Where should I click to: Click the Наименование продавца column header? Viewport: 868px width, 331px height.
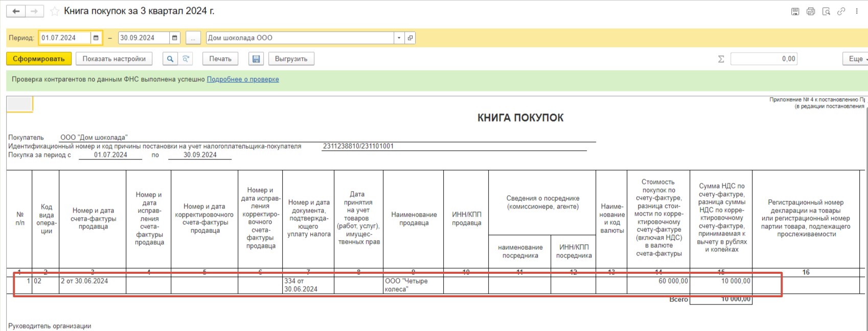[413, 219]
